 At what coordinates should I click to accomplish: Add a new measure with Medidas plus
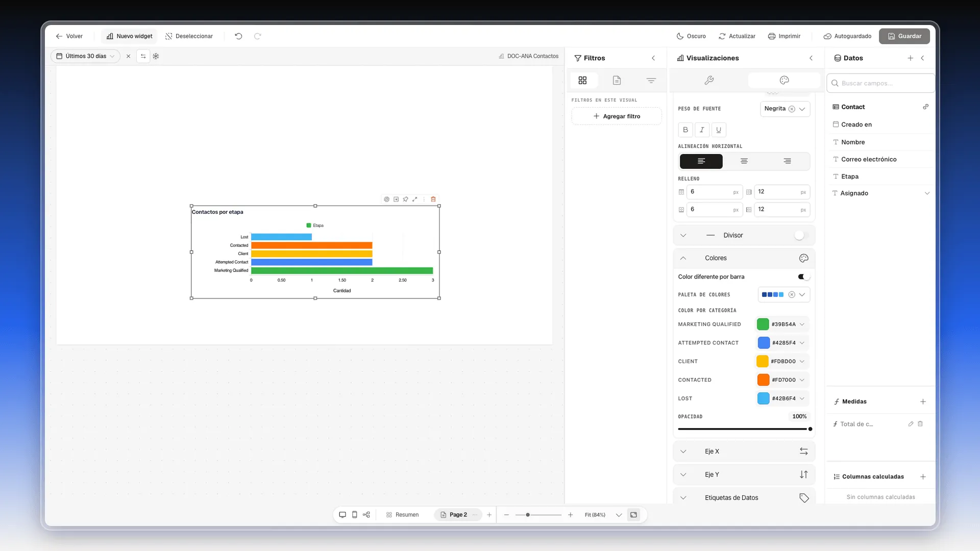(923, 402)
